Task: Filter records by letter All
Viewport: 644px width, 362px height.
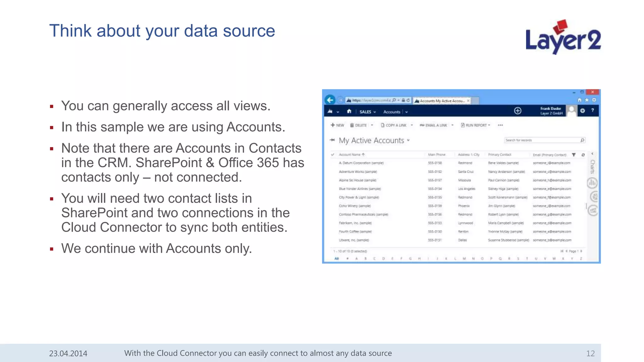Action: 337,259
